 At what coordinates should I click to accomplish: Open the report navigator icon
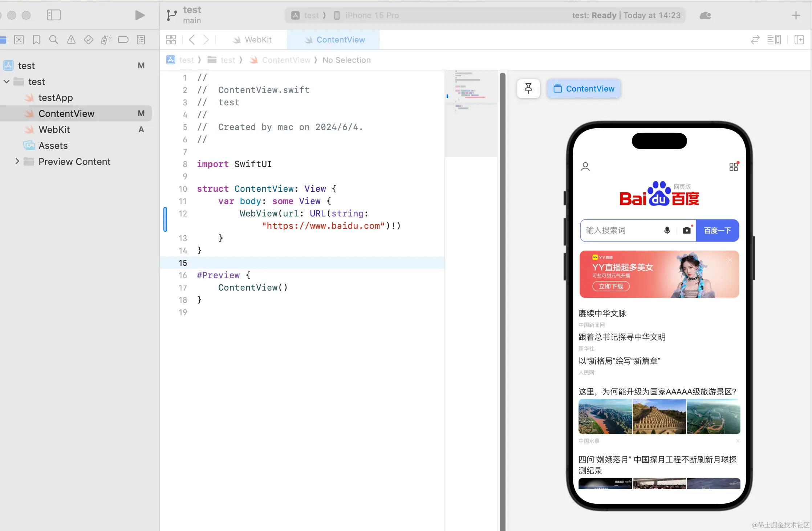point(141,40)
